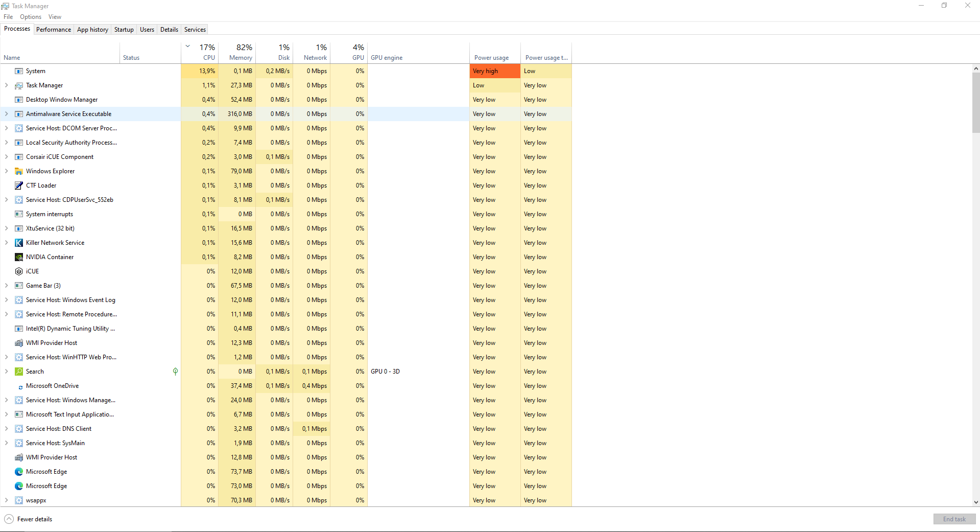Click the CTF Loader pen icon
This screenshot has width=980, height=532.
click(x=19, y=186)
